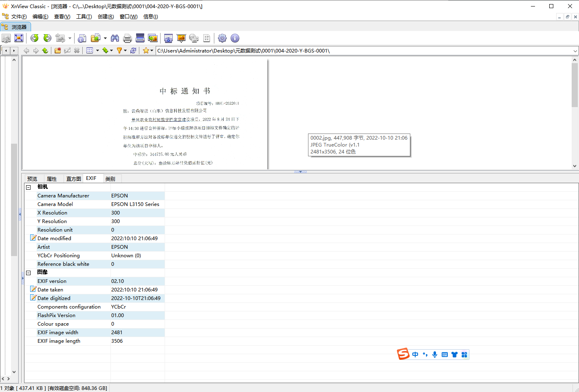579x392 pixels.
Task: Edit the Date taken pencil icon
Action: [33, 289]
